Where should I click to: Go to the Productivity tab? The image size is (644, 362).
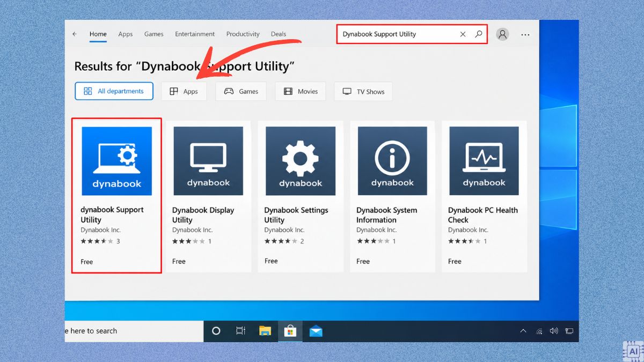pyautogui.click(x=243, y=34)
